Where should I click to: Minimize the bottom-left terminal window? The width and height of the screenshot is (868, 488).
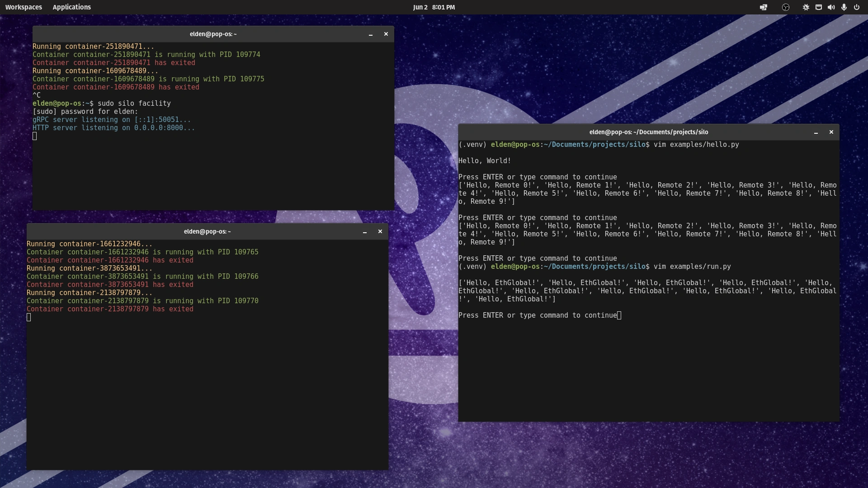365,232
